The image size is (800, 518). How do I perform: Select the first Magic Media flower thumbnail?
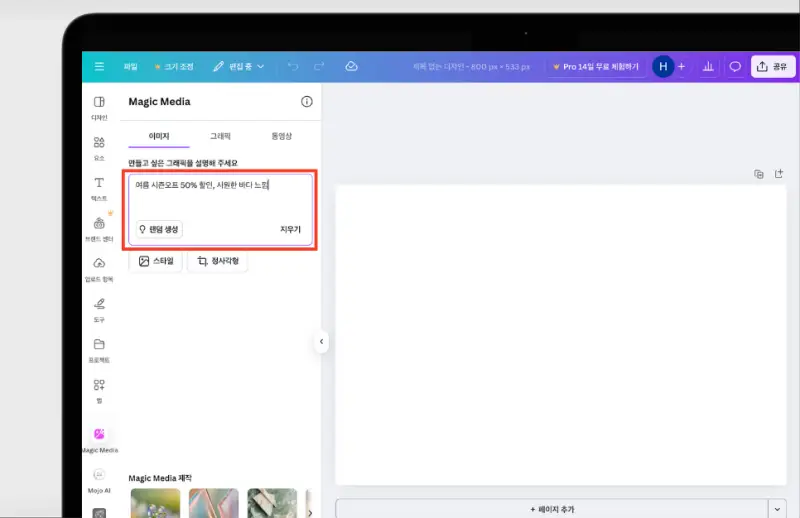156,503
